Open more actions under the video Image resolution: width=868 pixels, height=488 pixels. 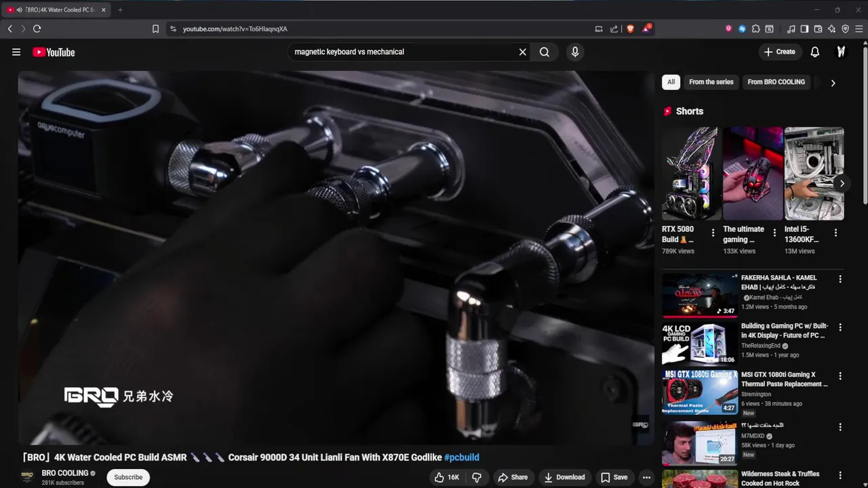tap(646, 477)
